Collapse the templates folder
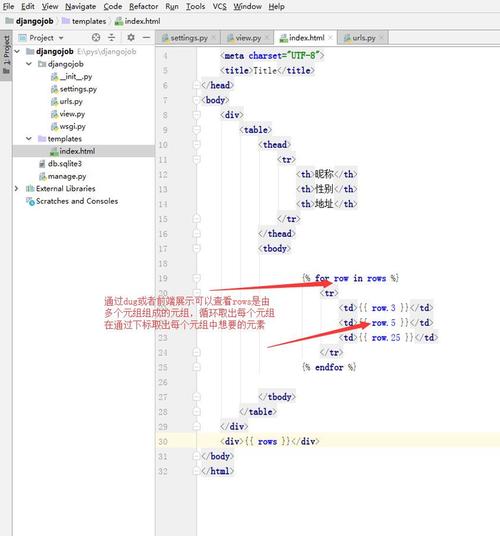Viewport: 500px width, 536px height. 29,139
